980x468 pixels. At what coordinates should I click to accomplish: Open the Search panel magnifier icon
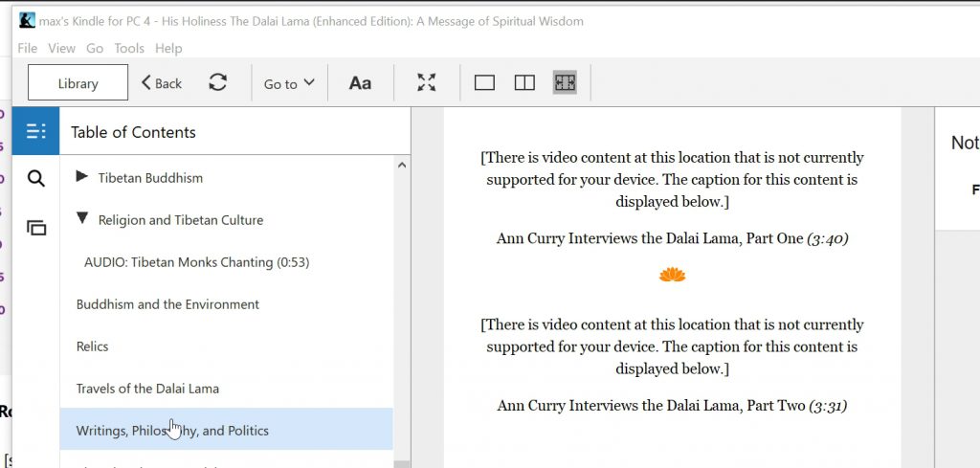[36, 179]
